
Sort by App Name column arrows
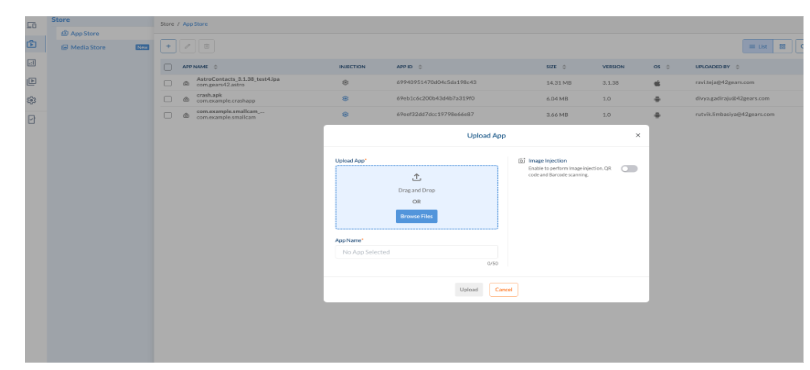tap(215, 67)
